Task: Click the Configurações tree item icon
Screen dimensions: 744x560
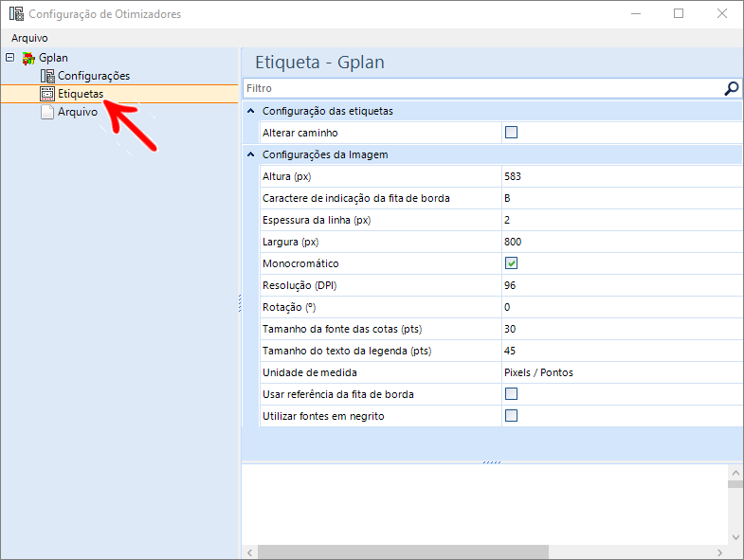Action: 47,76
